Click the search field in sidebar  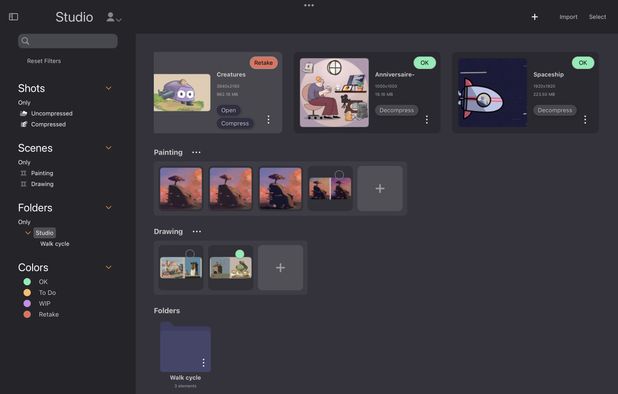[x=68, y=41]
